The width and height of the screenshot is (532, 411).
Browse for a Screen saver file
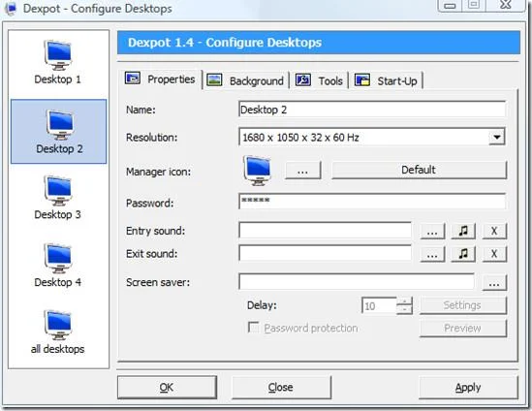click(x=494, y=283)
